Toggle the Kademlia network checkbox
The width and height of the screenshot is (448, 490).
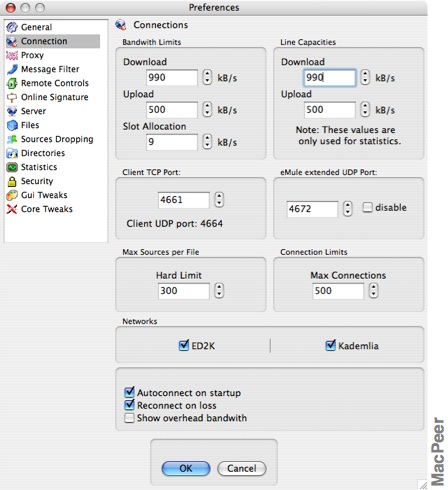[330, 345]
